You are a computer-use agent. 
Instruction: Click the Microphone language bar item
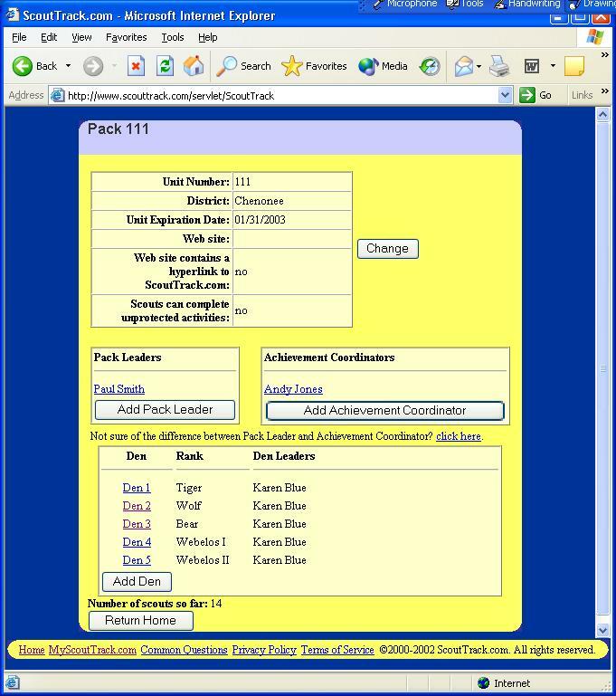(x=405, y=4)
